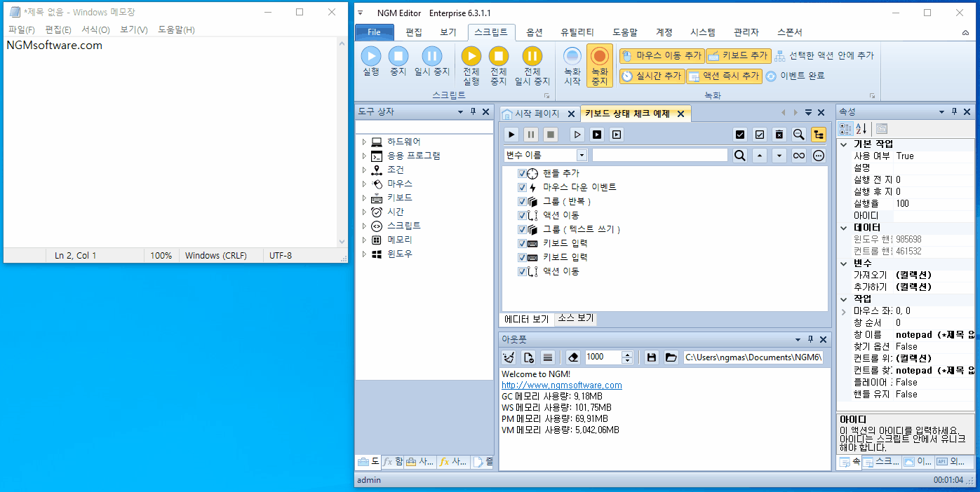Image resolution: width=980 pixels, height=492 pixels.
Task: Switch to 소스 보기 tab
Action: coord(576,318)
